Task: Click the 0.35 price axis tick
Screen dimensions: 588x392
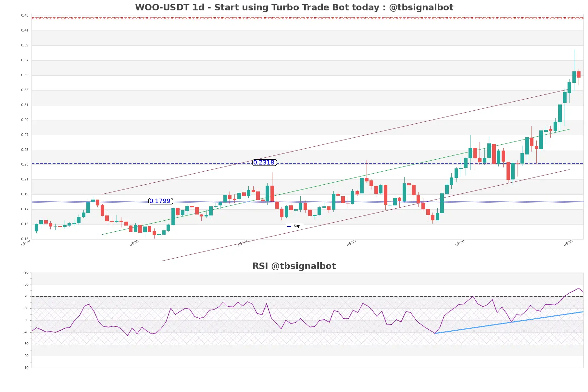Action: (25, 75)
